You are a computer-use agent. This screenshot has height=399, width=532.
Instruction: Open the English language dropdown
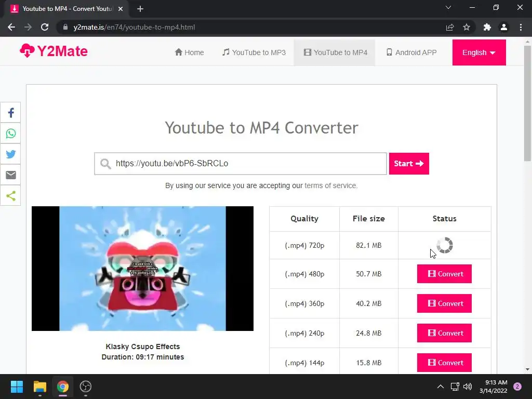click(x=478, y=52)
